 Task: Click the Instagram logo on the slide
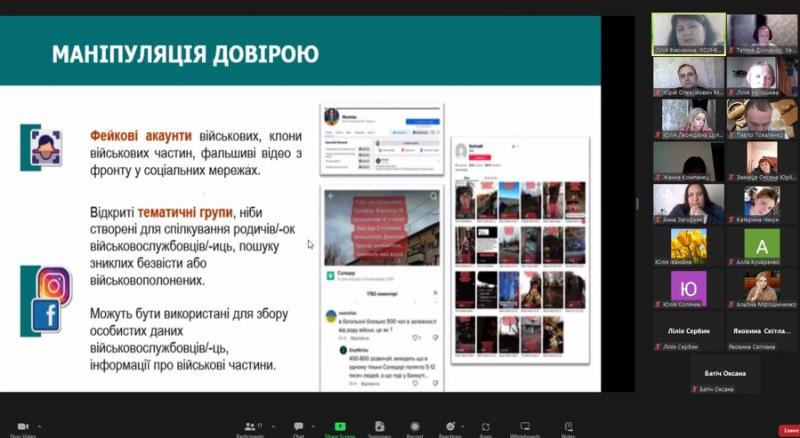tap(54, 286)
